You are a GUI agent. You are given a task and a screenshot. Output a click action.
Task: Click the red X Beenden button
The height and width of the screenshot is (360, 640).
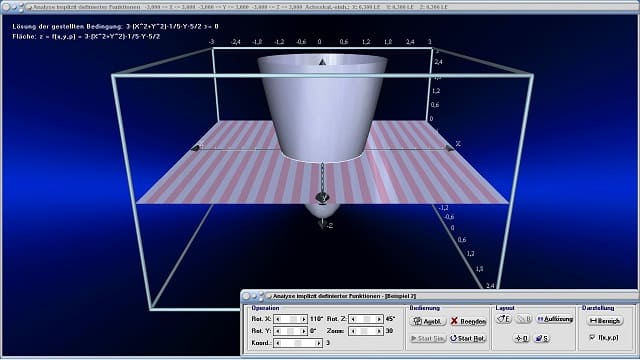click(x=468, y=321)
